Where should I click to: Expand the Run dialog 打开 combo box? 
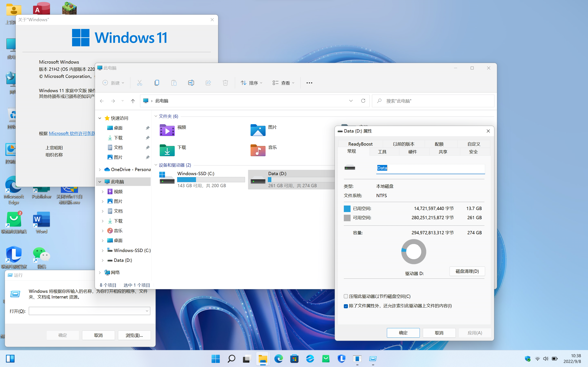pos(147,311)
